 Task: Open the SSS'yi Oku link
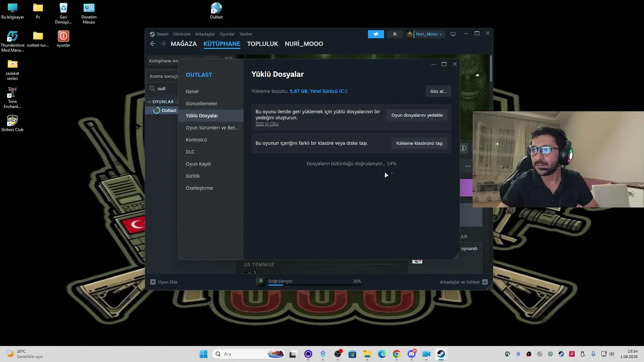tap(267, 124)
